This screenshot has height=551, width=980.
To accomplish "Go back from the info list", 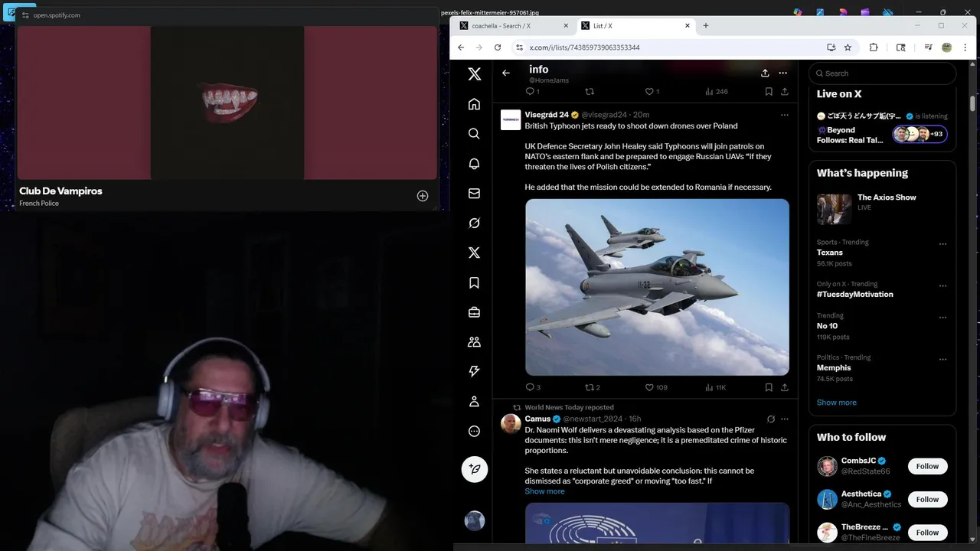I will click(x=506, y=73).
